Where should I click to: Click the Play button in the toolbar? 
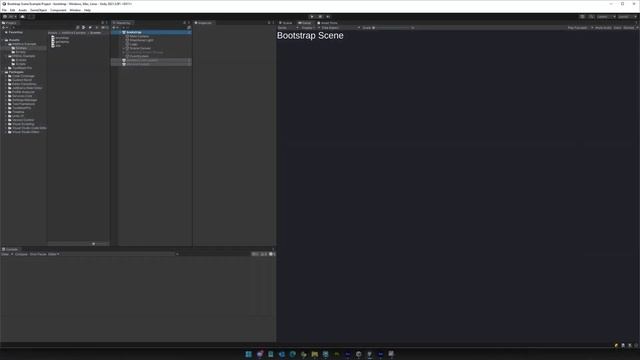[x=312, y=17]
